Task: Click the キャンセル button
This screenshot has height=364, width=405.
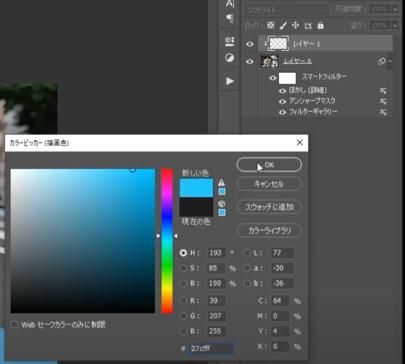Action: point(269,184)
